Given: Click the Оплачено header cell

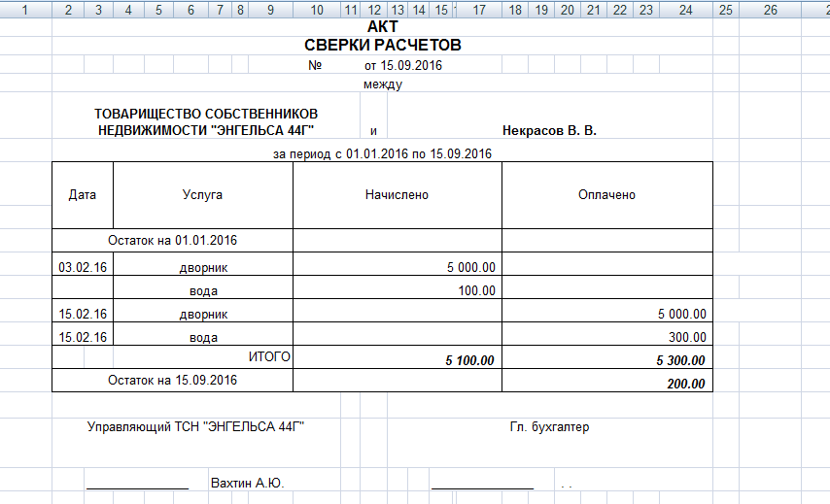Looking at the screenshot, I should click(x=606, y=195).
